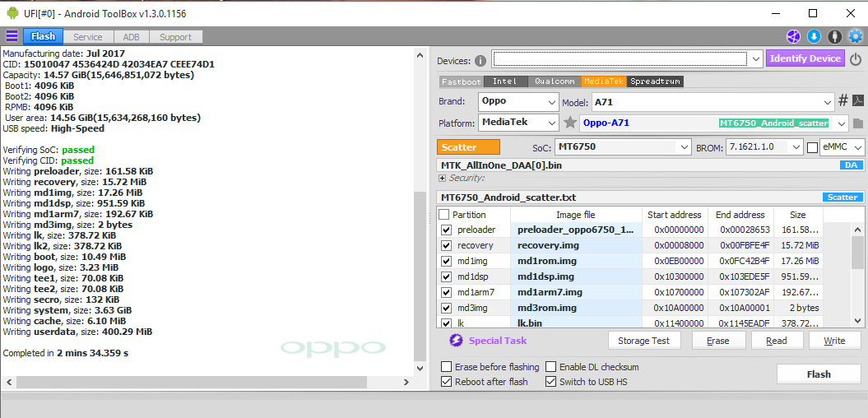Viewport: 868px width, 418px height.
Task: Select the Qualcomm platform tab
Action: 554,81
